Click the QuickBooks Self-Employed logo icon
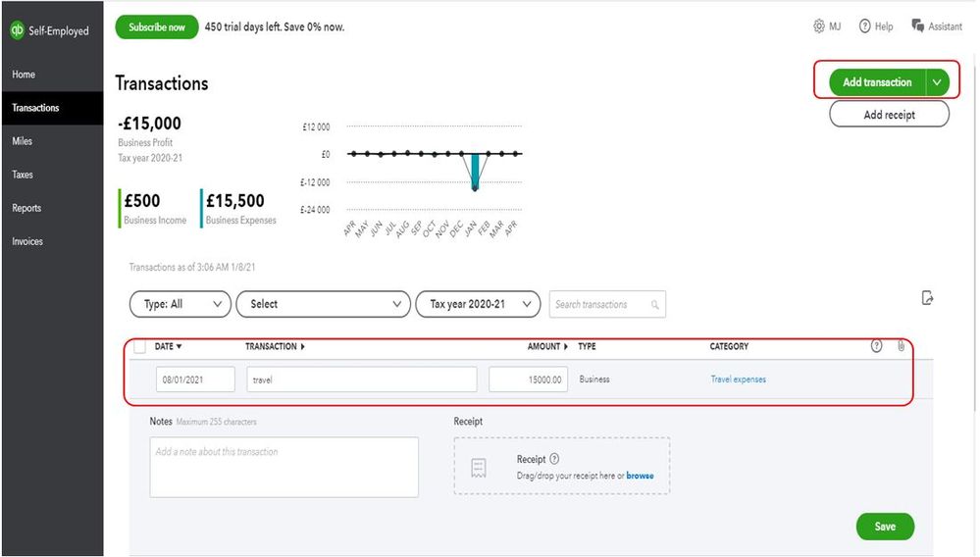Image resolution: width=980 pixels, height=557 pixels. click(17, 30)
